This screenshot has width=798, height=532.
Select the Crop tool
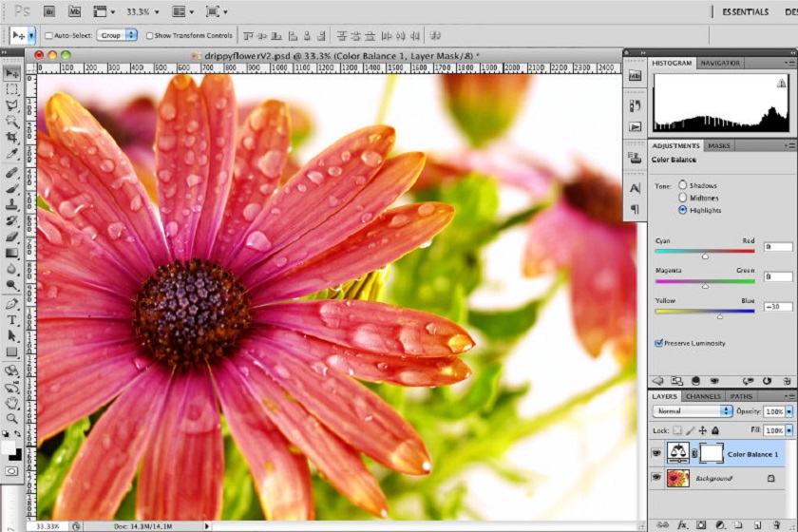12,138
